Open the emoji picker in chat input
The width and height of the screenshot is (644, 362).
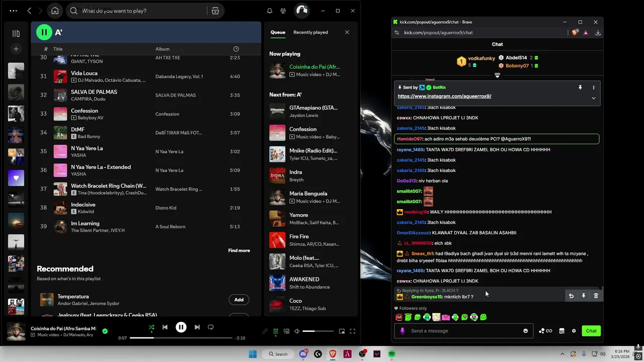(x=526, y=331)
